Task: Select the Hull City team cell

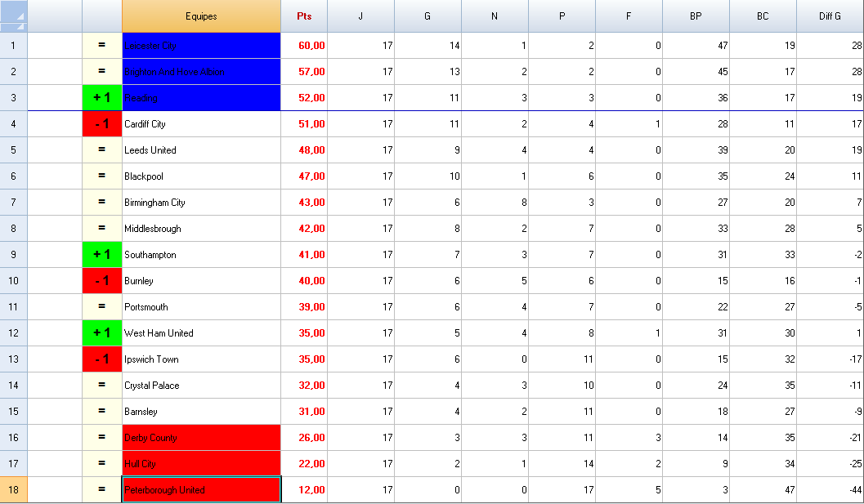Action: pyautogui.click(x=201, y=464)
